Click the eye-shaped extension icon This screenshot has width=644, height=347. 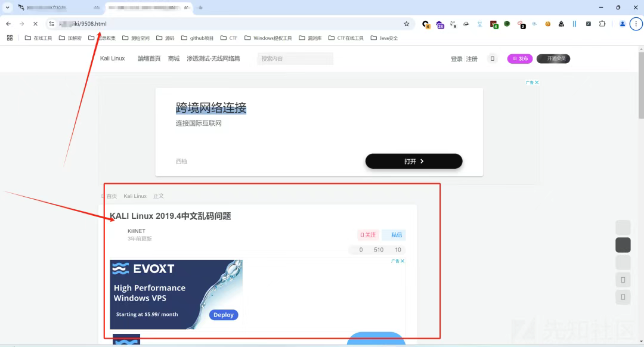click(534, 24)
